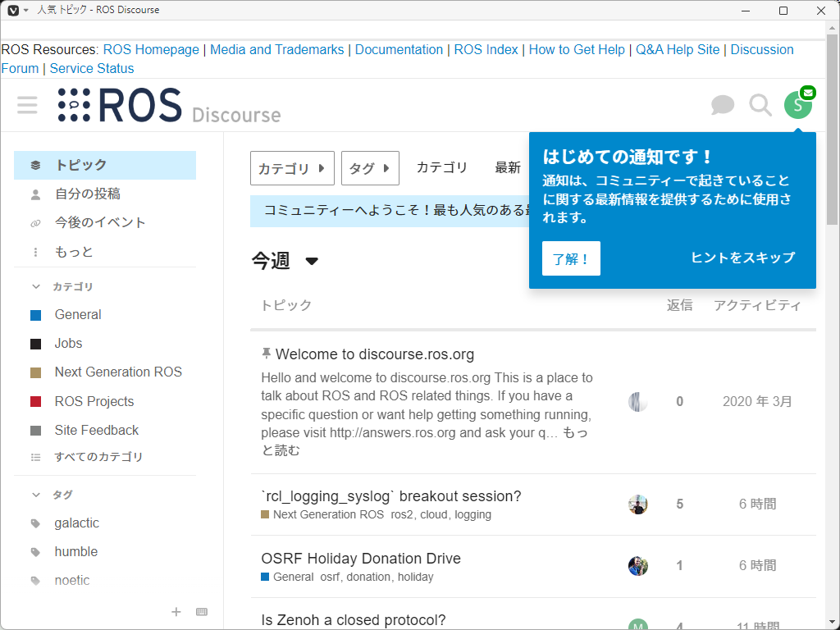
Task: Open poster avatar on rcl_logging_syslog row
Action: [x=638, y=504]
